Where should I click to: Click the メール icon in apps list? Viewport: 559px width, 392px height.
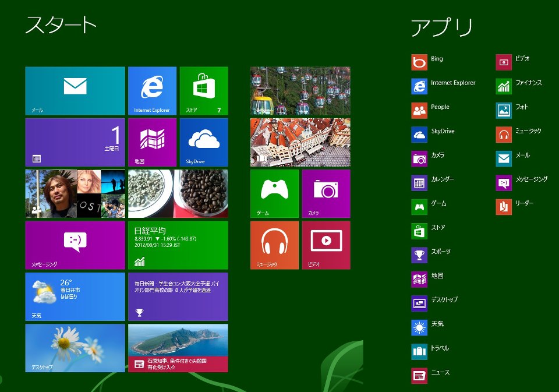(504, 159)
